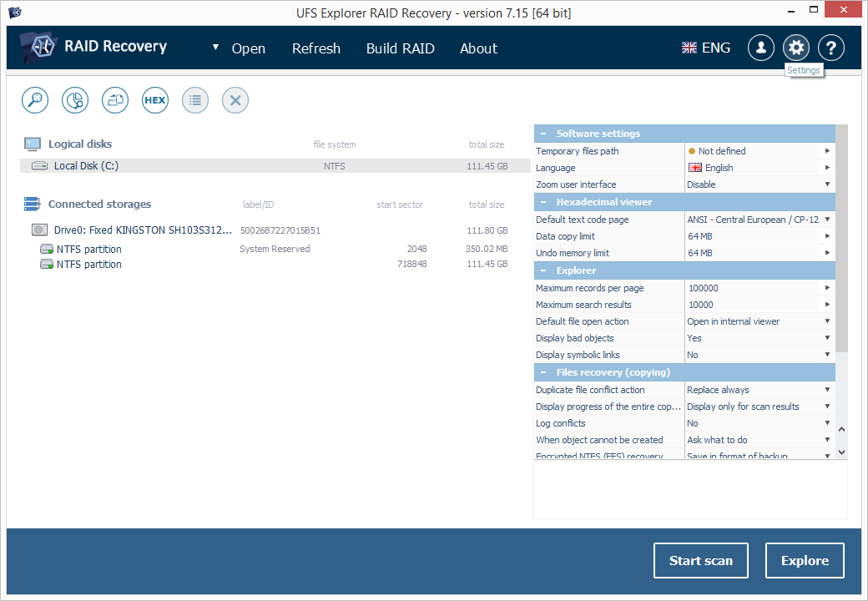
Task: Change Log conflicts setting from No
Action: 759,423
